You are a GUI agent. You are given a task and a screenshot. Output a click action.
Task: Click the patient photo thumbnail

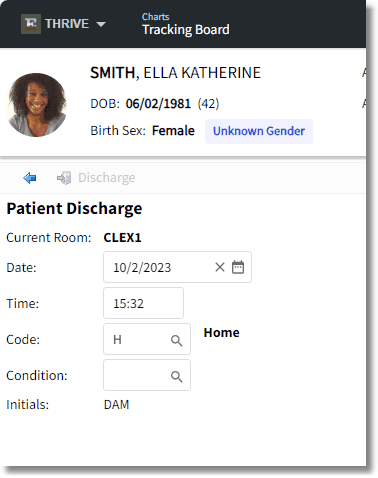pyautogui.click(x=37, y=105)
